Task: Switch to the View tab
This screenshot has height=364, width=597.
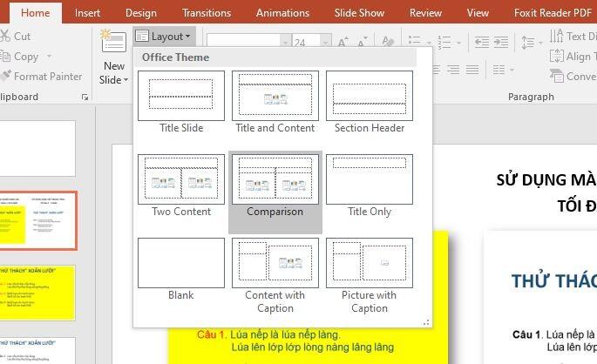Action: [478, 13]
